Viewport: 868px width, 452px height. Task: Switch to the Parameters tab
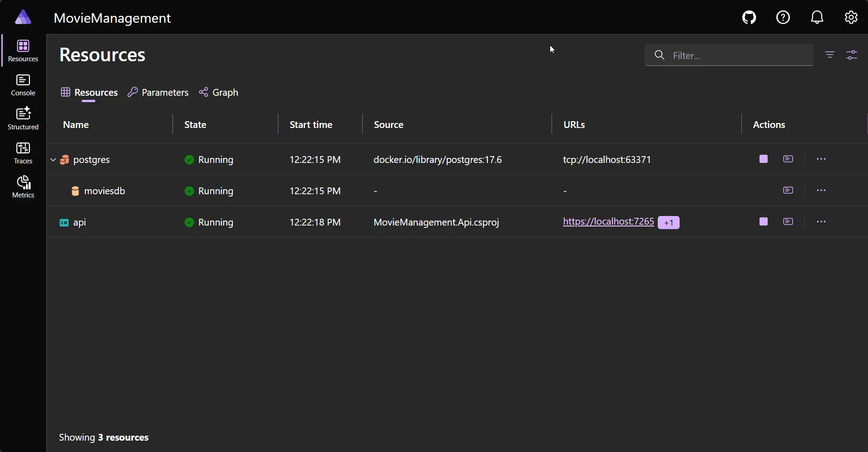(158, 93)
